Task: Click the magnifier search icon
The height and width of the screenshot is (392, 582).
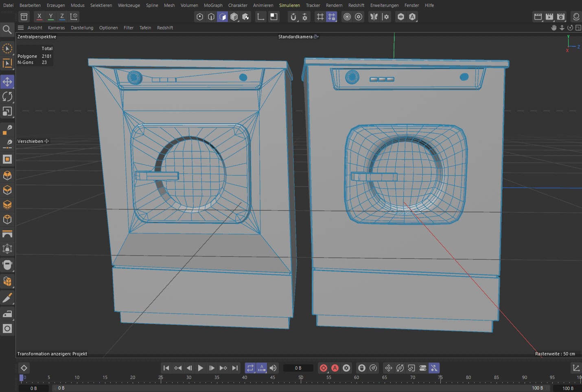Action: pyautogui.click(x=7, y=29)
